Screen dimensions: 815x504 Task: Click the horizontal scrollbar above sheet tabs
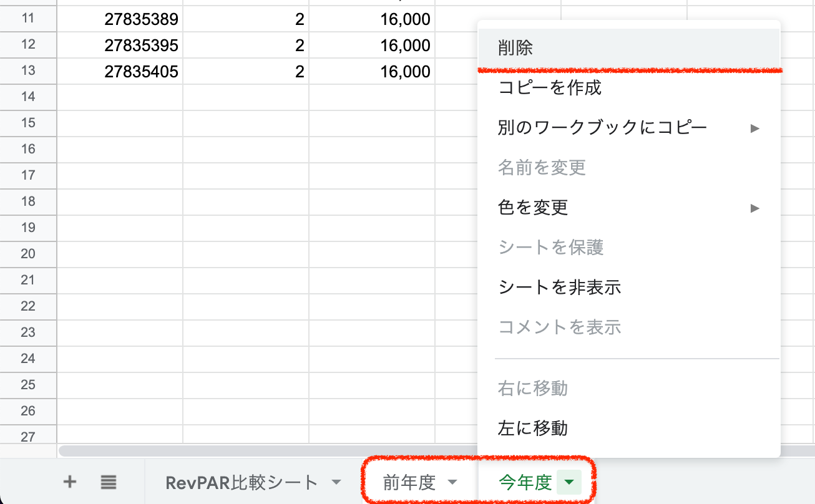(268, 450)
